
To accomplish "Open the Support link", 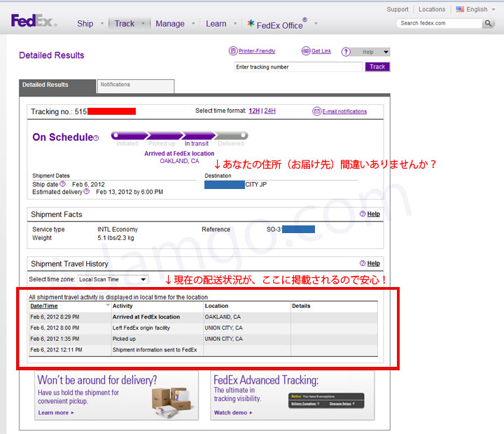I will [x=398, y=9].
